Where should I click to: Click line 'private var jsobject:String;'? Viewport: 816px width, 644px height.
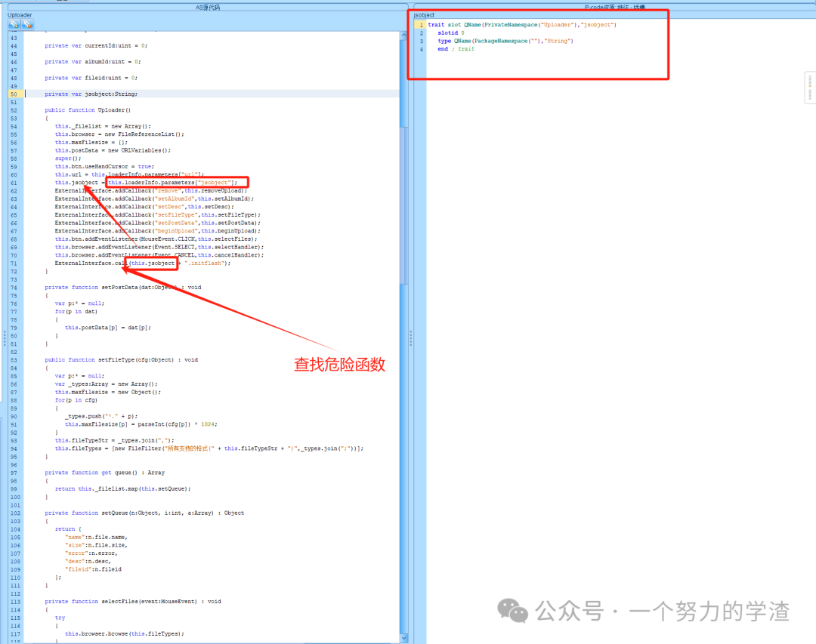[x=91, y=94]
